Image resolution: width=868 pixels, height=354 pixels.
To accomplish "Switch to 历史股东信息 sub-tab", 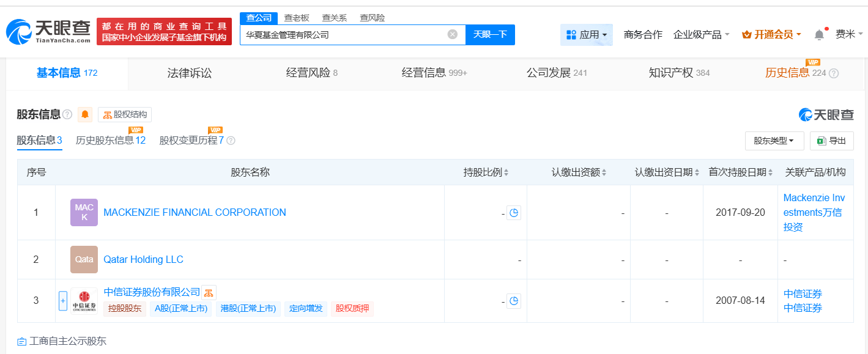I will tap(110, 141).
